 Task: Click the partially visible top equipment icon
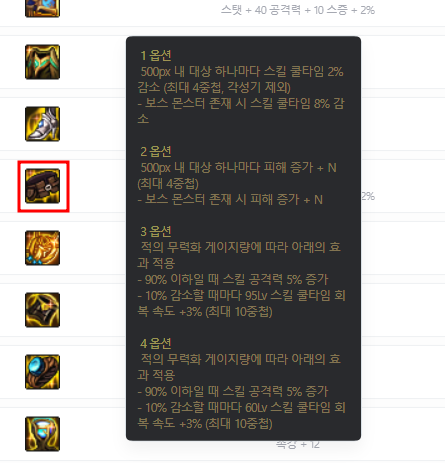(43, 8)
